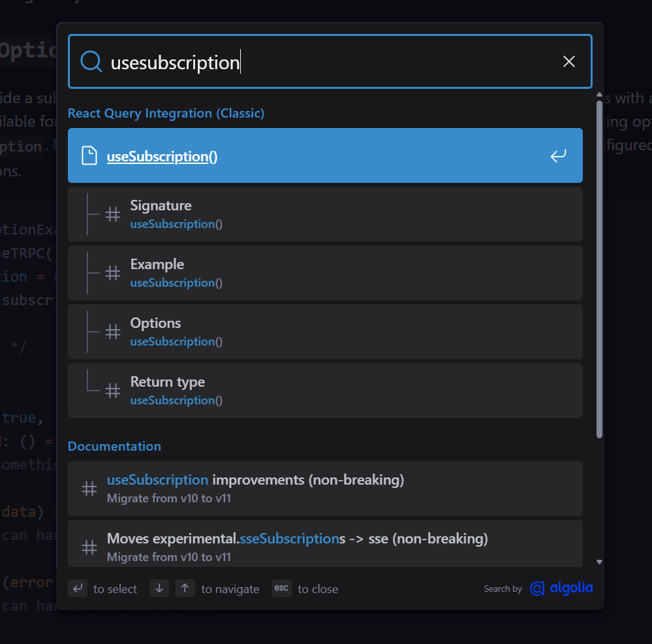Click the enter arrow icon on useSubscription()

click(558, 156)
